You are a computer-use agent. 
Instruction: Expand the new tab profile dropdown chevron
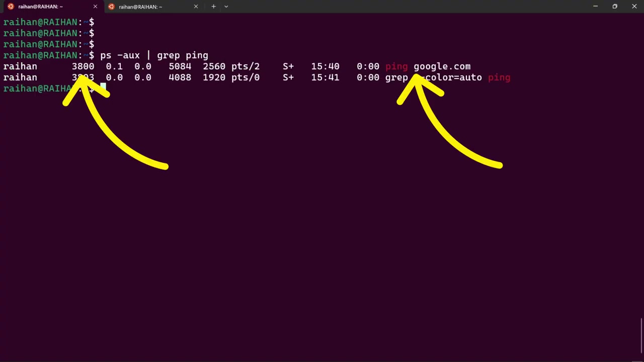tap(226, 7)
